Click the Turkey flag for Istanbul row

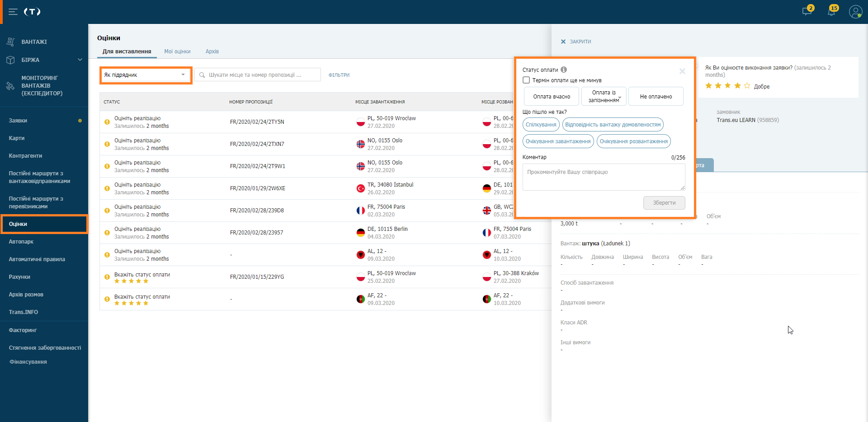360,188
